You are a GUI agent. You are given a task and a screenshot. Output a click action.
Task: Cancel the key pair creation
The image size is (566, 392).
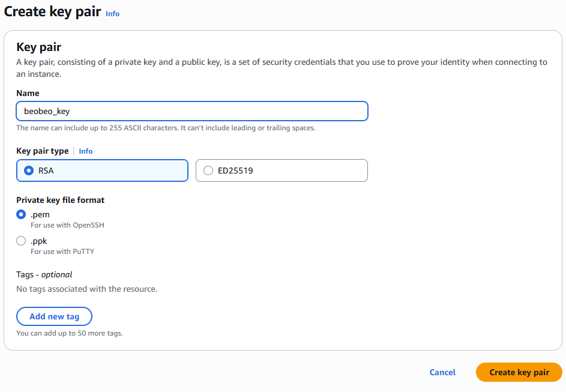442,372
